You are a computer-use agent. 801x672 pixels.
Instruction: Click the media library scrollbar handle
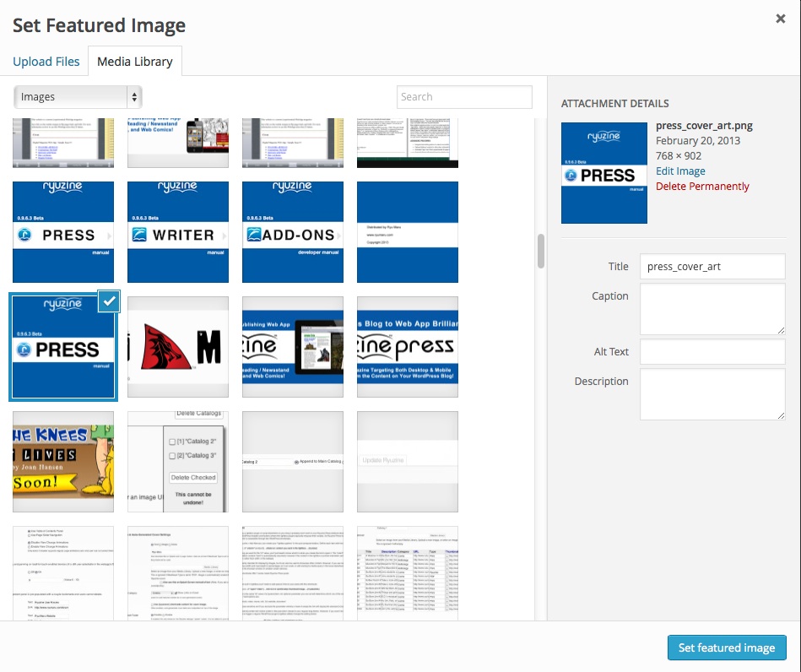(541, 251)
